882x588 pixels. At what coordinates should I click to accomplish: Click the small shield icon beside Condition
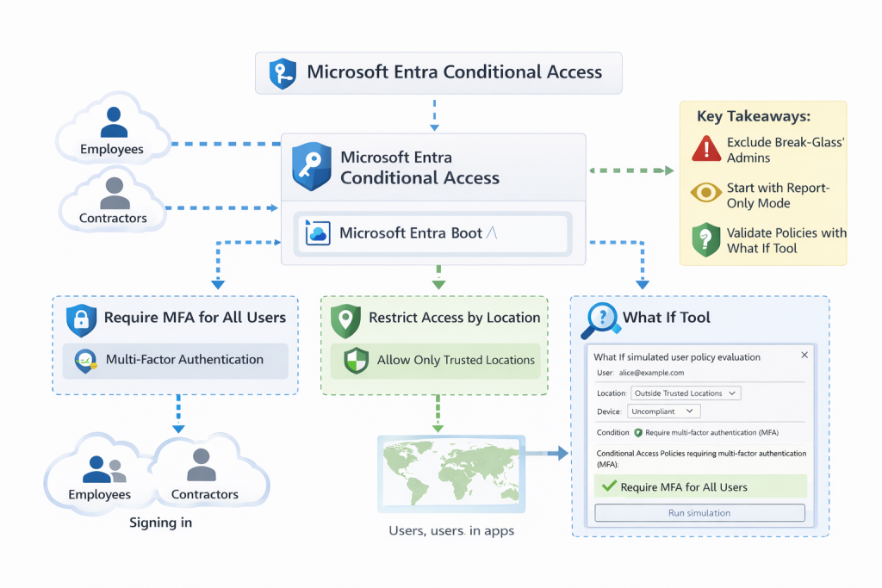point(638,433)
